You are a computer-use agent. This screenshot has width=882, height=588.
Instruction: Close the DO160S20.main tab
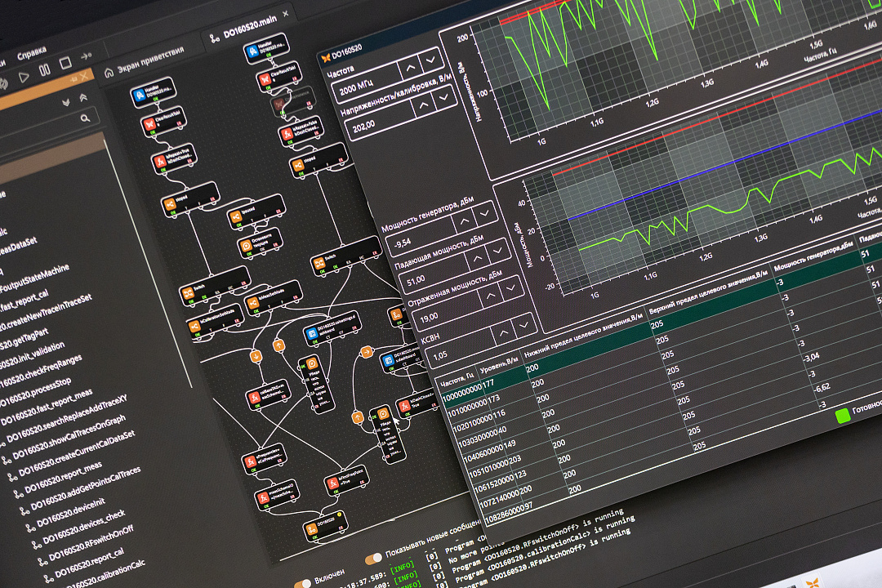coord(285,14)
